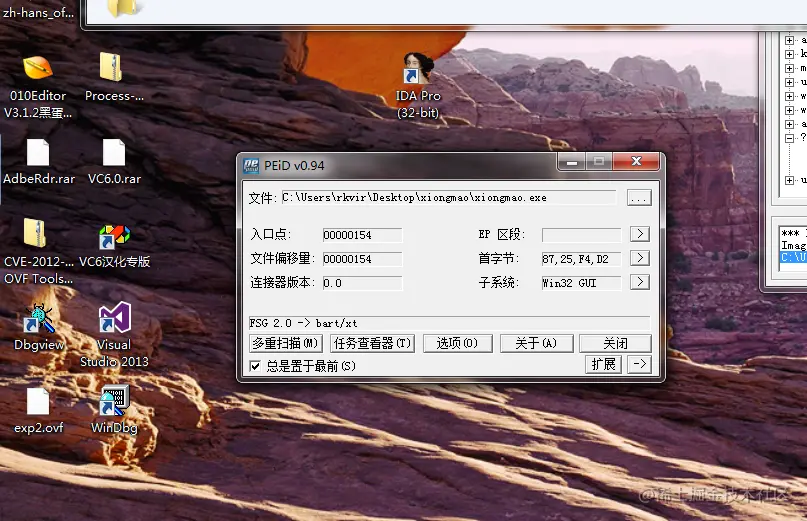Viewport: 807px width, 521px height.
Task: Launch the Dbgview shortcut
Action: (x=39, y=318)
